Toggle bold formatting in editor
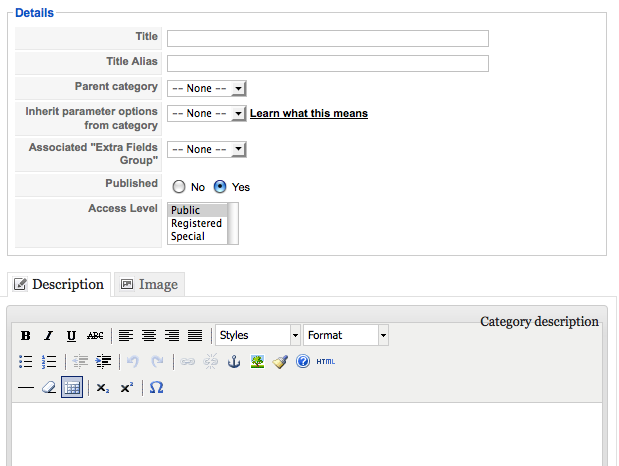The width and height of the screenshot is (619, 466). point(26,335)
